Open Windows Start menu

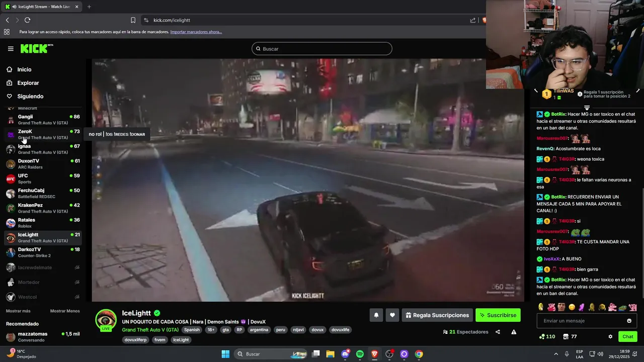coord(225,354)
